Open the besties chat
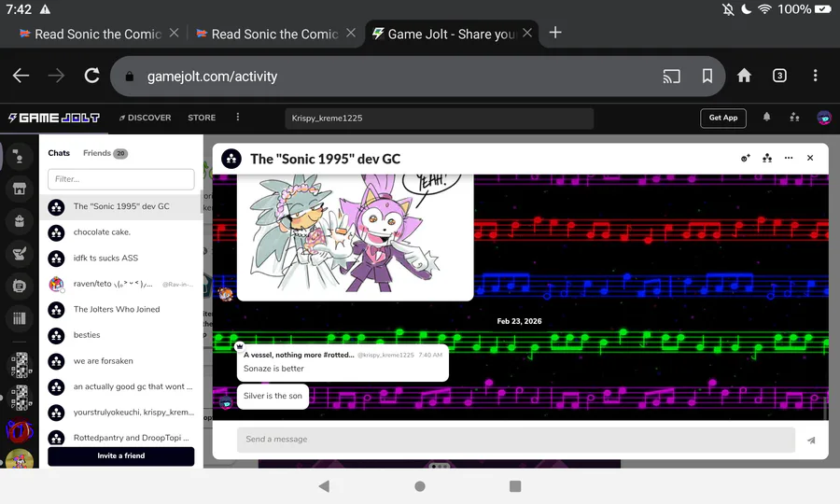The width and height of the screenshot is (840, 504). (121, 335)
